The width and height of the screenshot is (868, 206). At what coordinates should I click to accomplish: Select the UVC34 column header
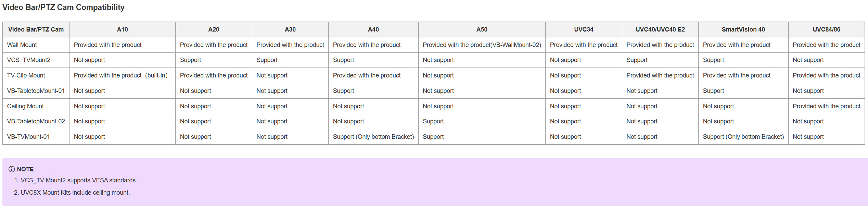(x=584, y=29)
